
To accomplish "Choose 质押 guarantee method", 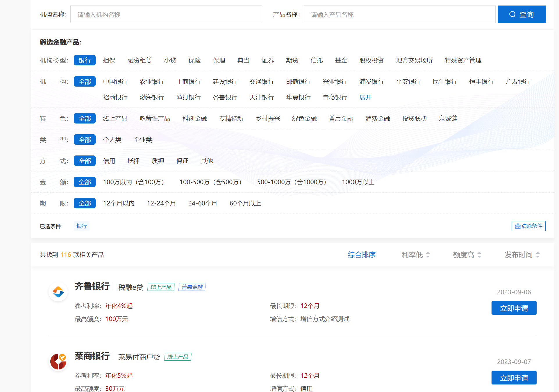I will pos(158,161).
